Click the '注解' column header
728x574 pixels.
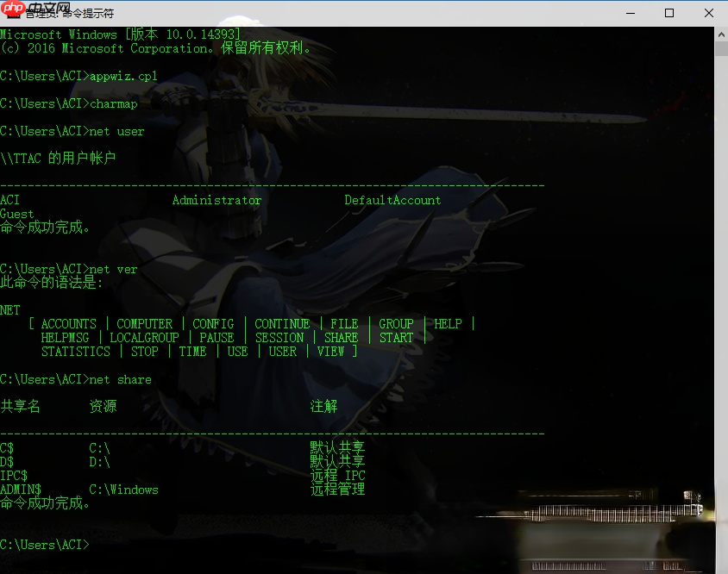tap(323, 407)
